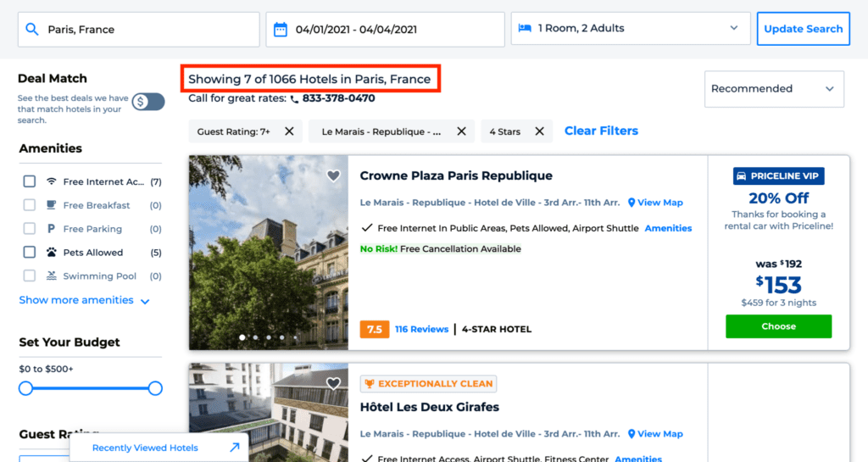Screen dimensions: 868x462
Task: Click the heart icon on Crowne Plaza photo
Action: click(333, 176)
